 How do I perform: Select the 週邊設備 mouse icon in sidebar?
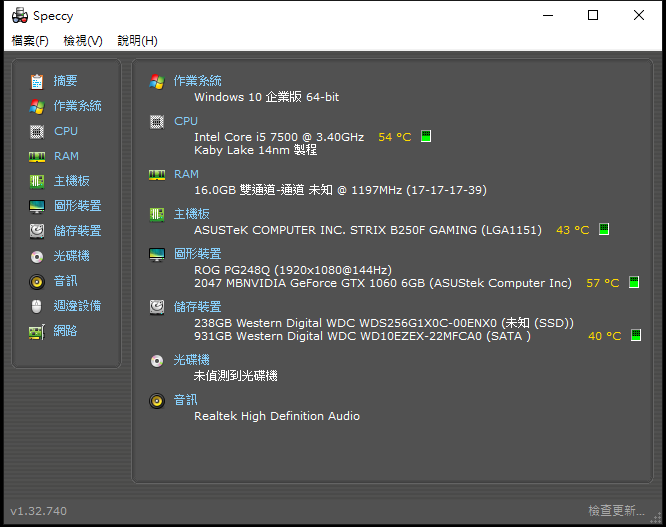tap(37, 306)
